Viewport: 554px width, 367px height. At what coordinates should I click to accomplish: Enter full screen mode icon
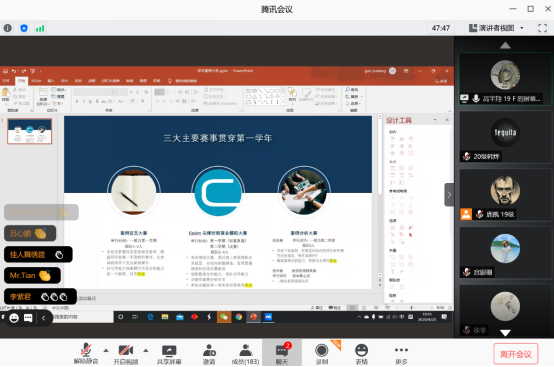(x=542, y=28)
